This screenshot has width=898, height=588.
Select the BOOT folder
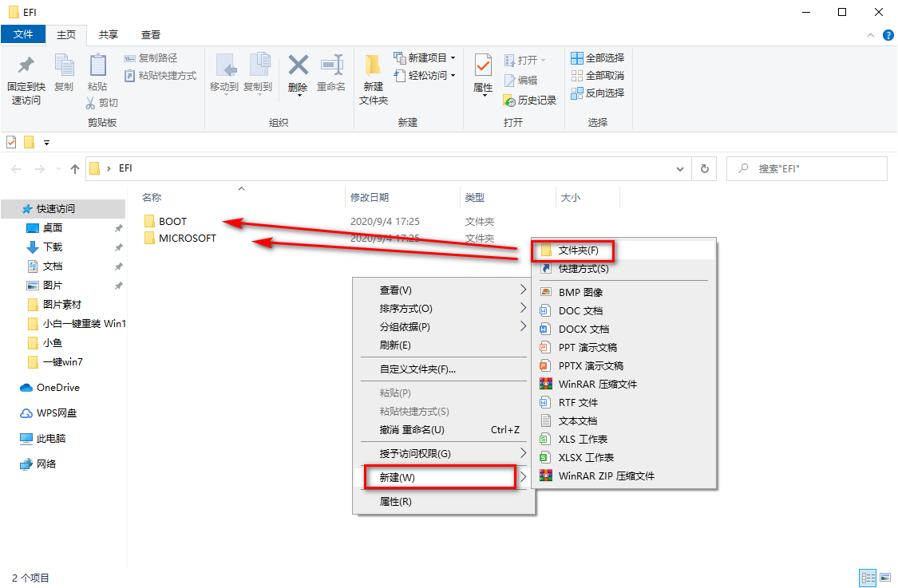(x=165, y=221)
